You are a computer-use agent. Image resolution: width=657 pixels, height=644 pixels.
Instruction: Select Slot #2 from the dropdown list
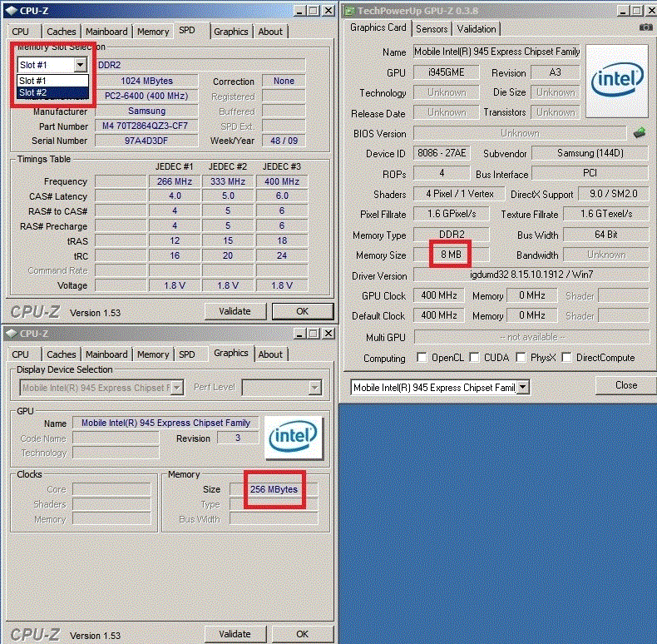click(52, 92)
